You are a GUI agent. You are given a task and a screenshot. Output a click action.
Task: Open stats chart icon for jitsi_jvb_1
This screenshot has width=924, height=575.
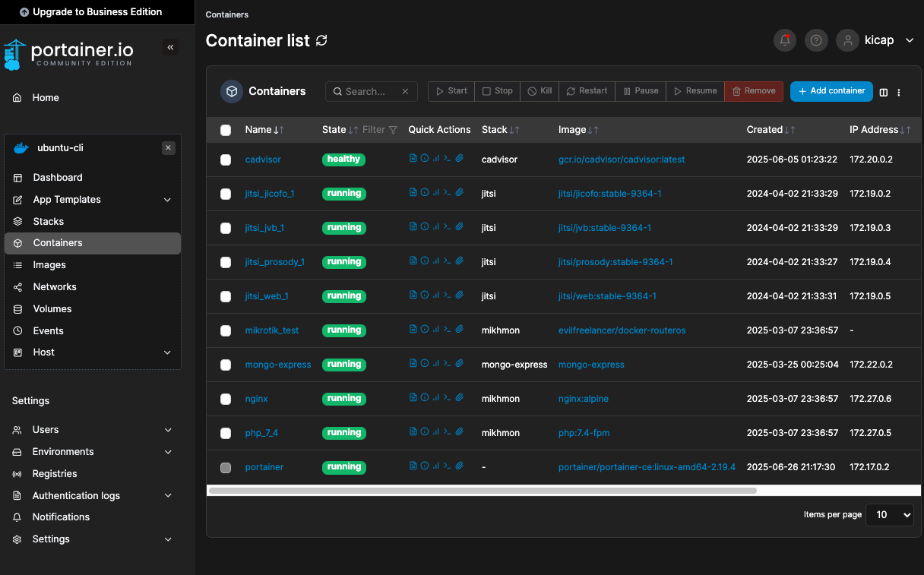436,227
